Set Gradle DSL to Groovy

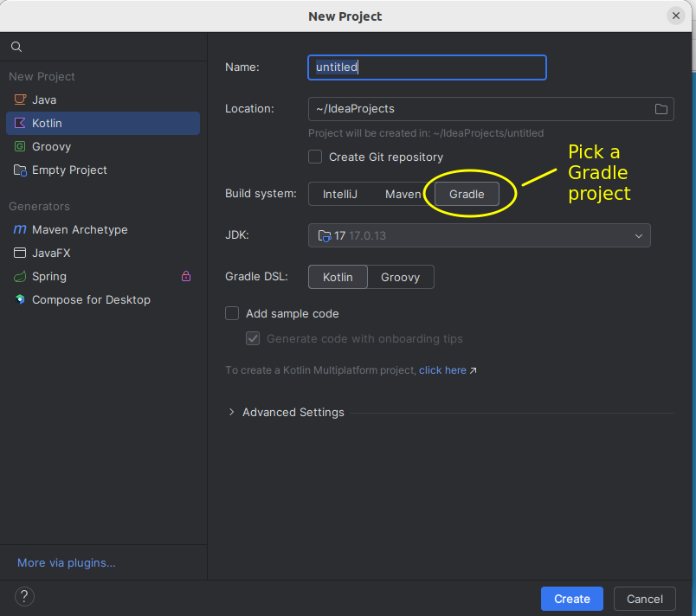401,277
